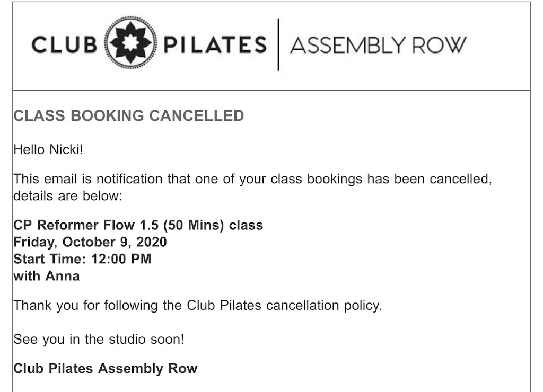Screen dimensions: 543x392
Task: Click the word CLUB in the logo
Action: (x=64, y=45)
